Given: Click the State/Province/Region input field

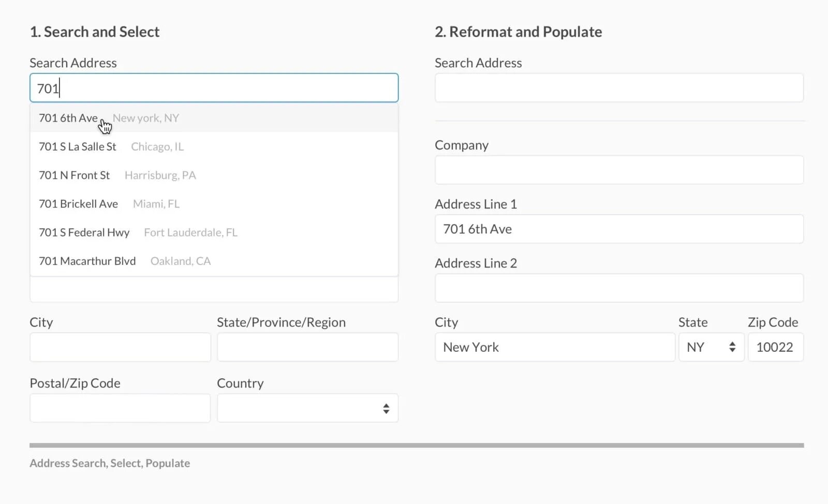Looking at the screenshot, I should 307,347.
